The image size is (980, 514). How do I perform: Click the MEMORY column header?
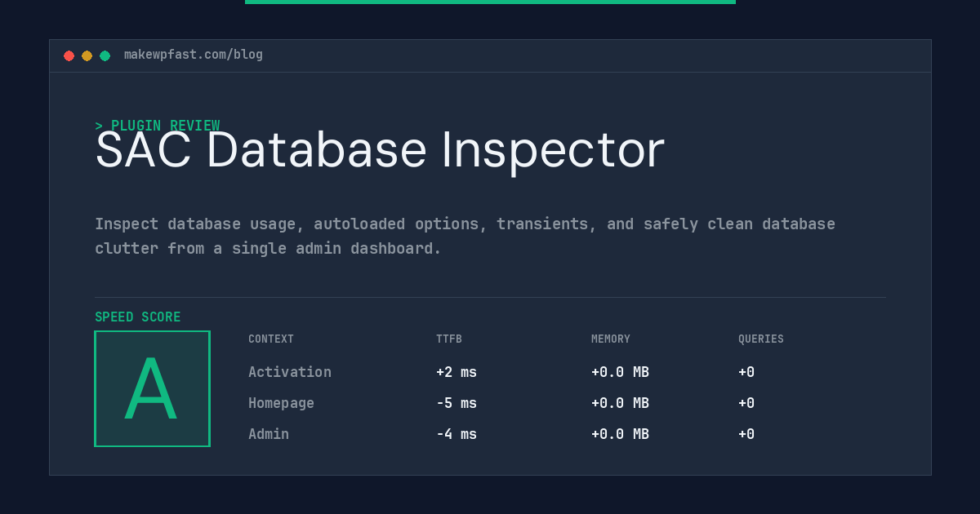pos(611,339)
